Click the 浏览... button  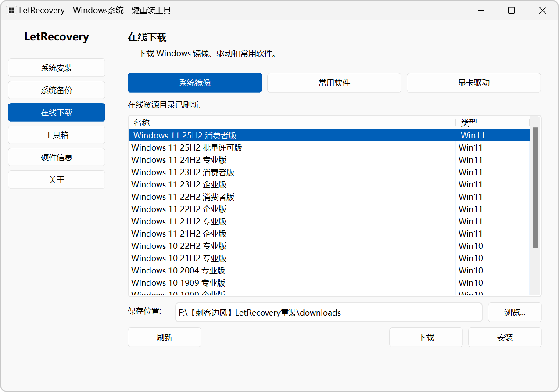point(515,313)
